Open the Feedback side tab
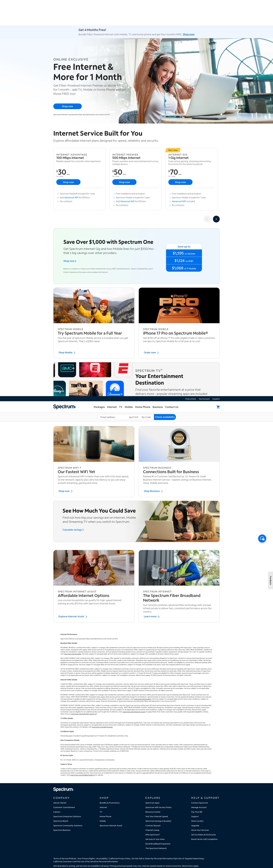Screen dimensions: 273x868 (x=270, y=580)
